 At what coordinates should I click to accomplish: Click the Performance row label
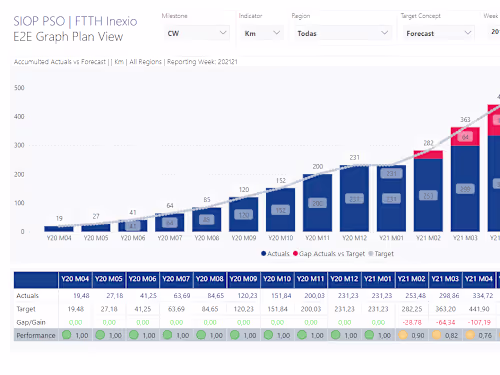pos(36,335)
